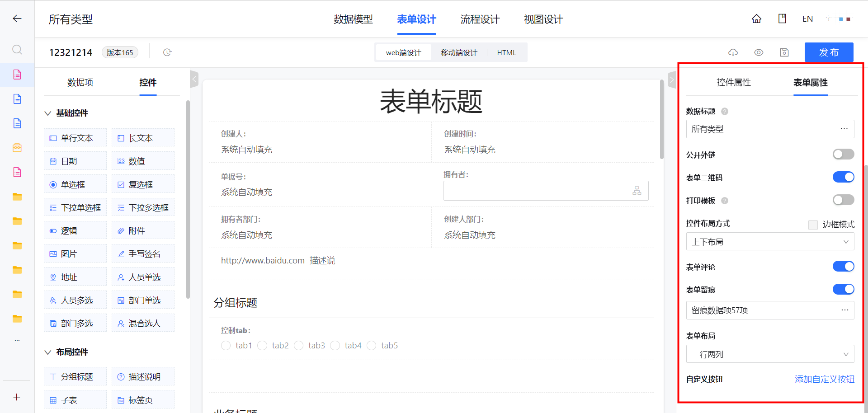Image resolution: width=868 pixels, height=413 pixels.
Task: Collapse the right properties panel arrow
Action: (671, 80)
